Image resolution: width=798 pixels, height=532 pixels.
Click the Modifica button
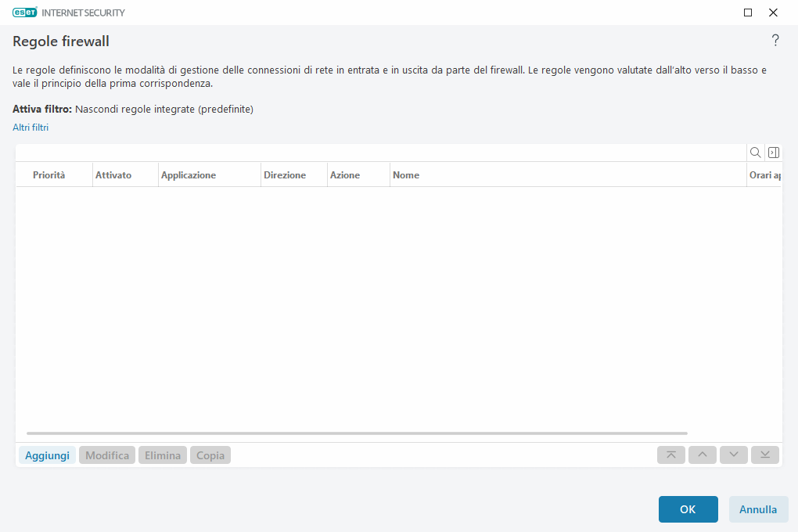(x=106, y=455)
